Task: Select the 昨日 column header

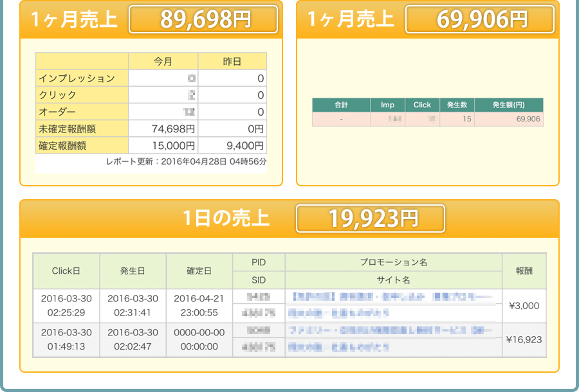Action: coord(232,62)
